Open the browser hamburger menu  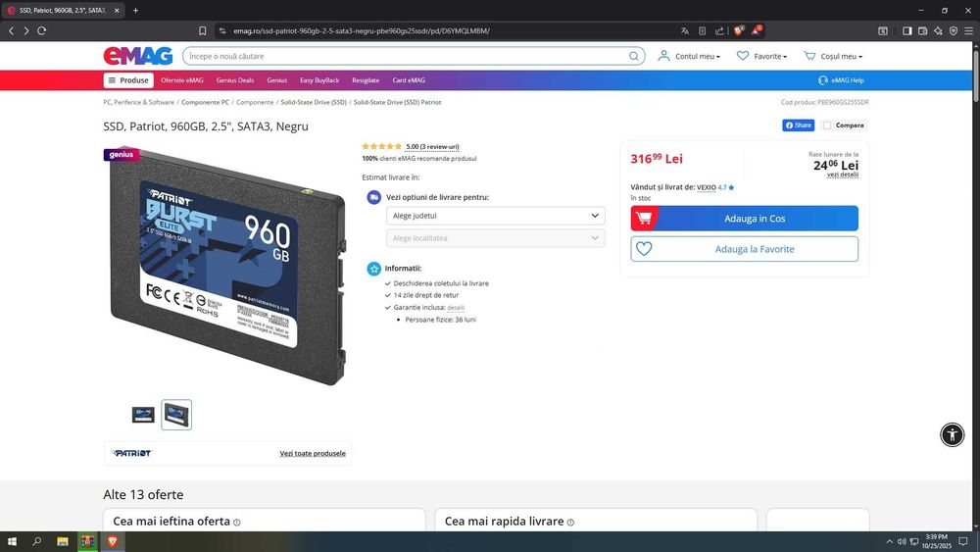point(968,30)
